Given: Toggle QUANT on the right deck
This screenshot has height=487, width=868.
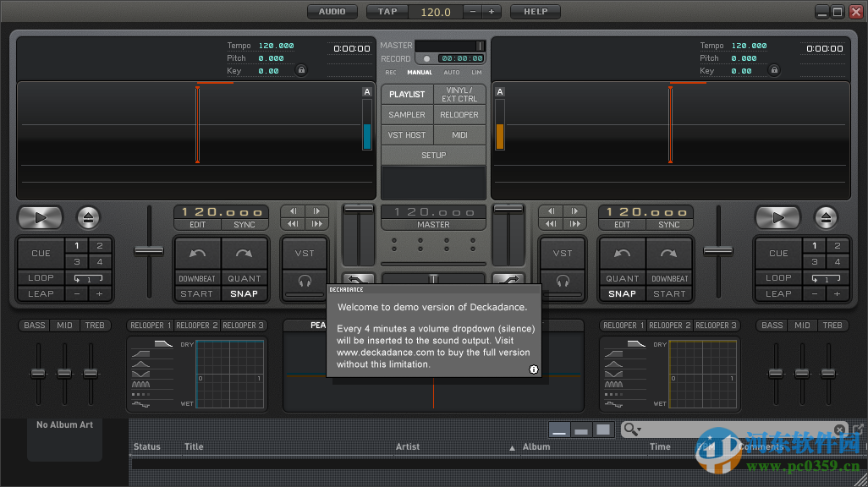Looking at the screenshot, I should pyautogui.click(x=622, y=278).
